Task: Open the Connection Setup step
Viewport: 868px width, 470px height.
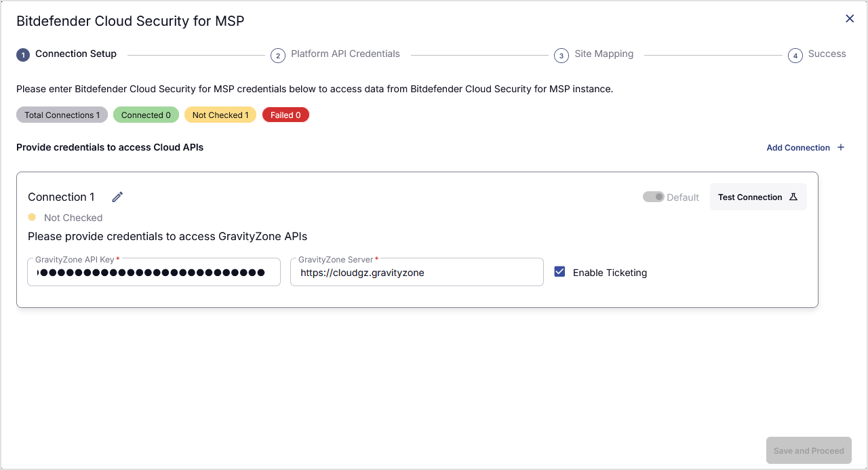Action: [76, 54]
